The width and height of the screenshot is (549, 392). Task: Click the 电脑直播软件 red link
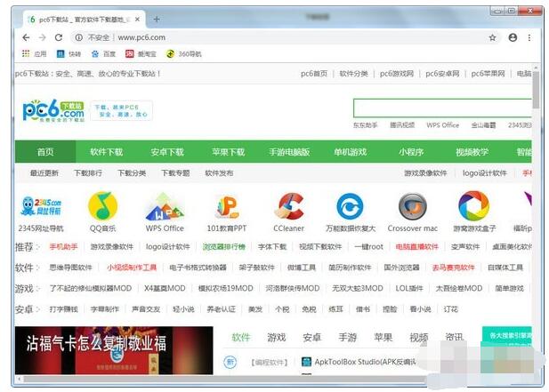point(417,247)
